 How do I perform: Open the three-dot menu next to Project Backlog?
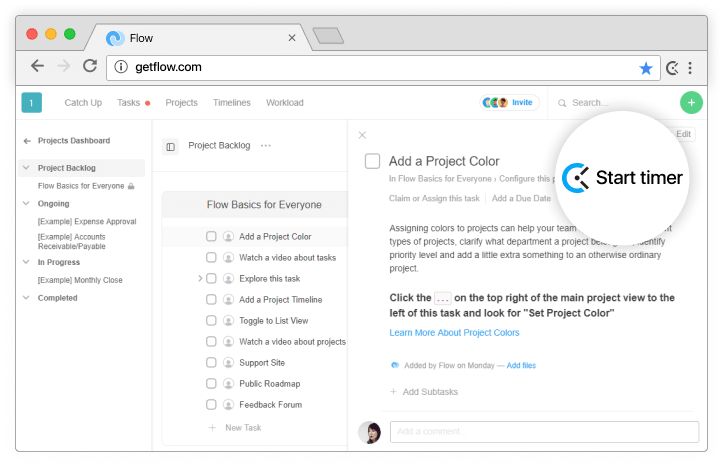click(x=266, y=146)
